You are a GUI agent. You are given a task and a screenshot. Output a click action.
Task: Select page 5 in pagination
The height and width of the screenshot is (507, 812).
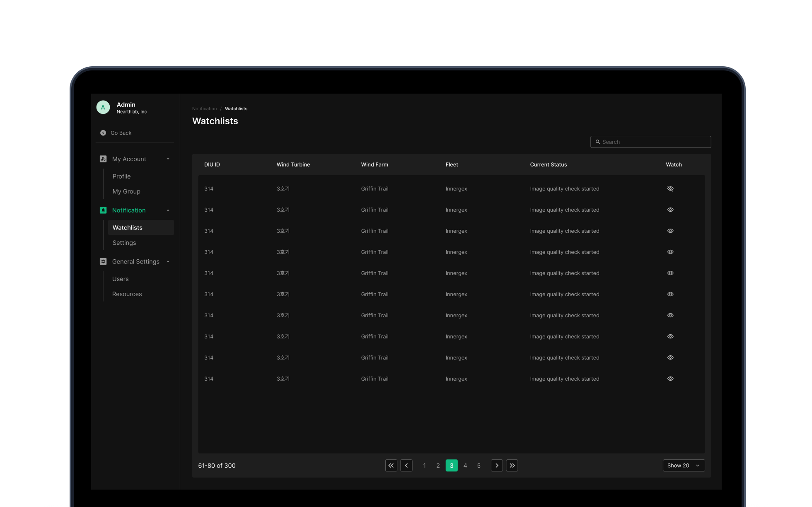[x=479, y=465]
